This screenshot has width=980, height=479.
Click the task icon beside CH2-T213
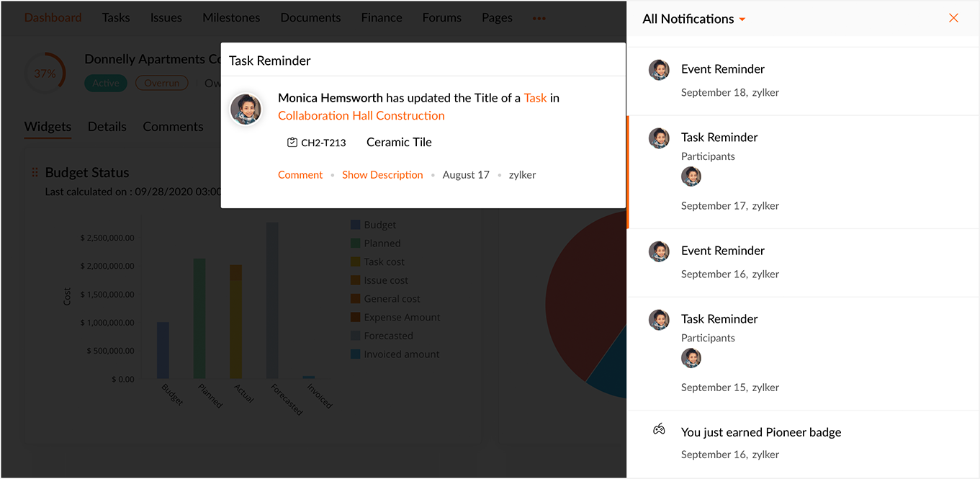[x=292, y=143]
